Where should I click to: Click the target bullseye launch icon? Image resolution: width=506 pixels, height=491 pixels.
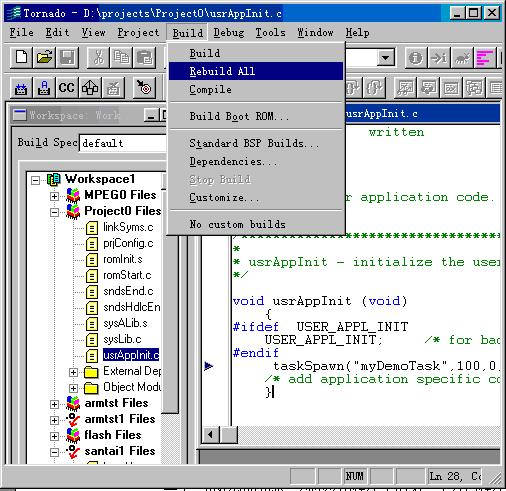coord(144,88)
